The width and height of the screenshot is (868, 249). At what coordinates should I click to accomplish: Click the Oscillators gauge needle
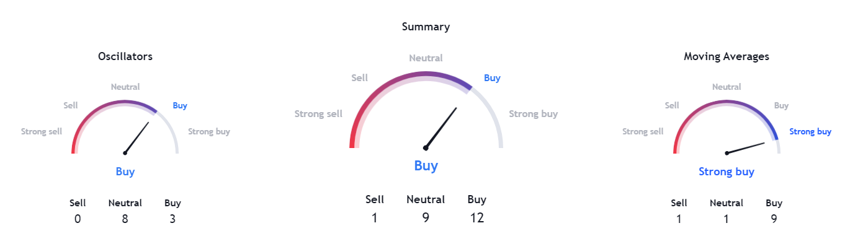[137, 138]
